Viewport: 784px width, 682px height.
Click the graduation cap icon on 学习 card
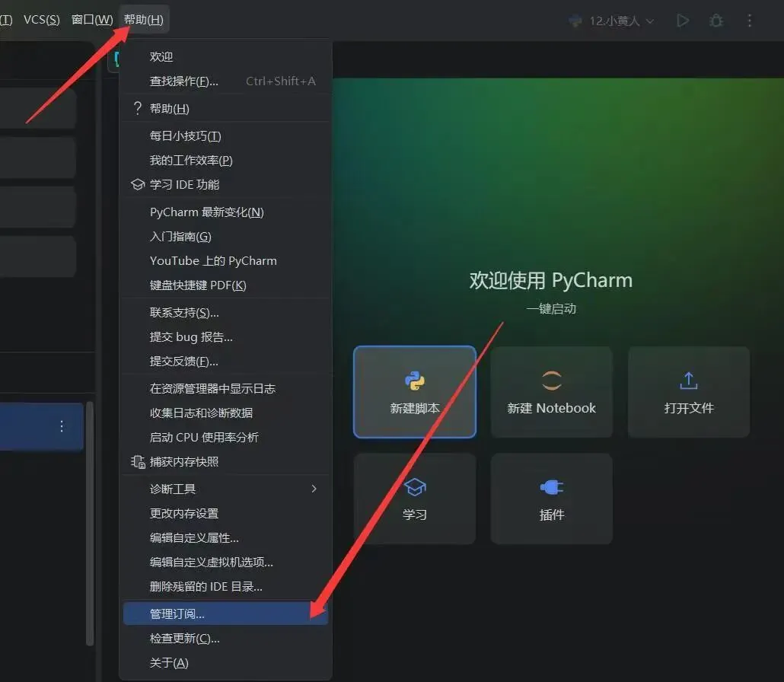pos(415,487)
